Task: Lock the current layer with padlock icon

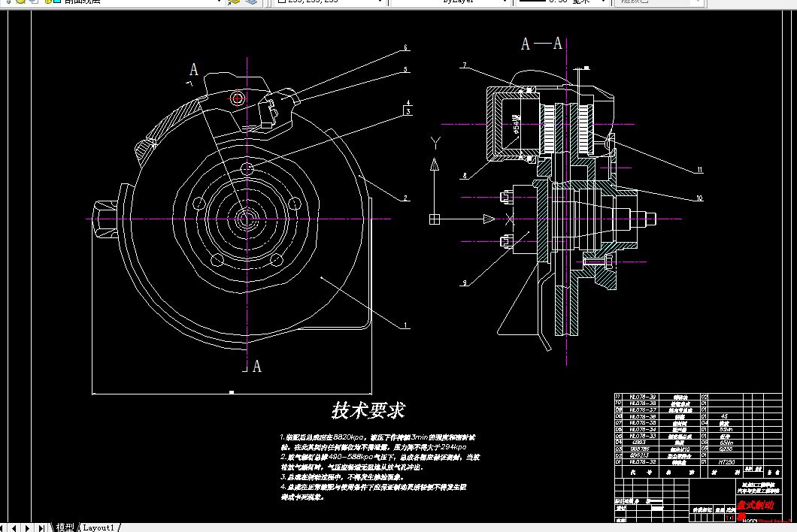Action: [48, 2]
